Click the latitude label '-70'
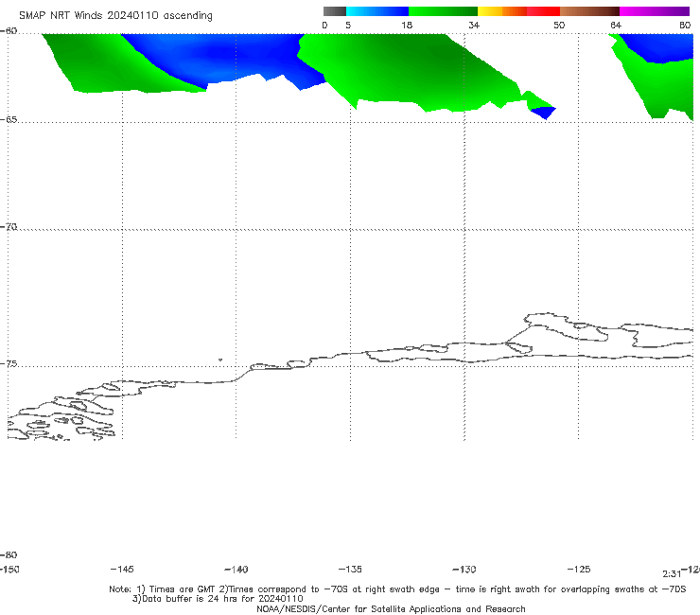Screen dimensions: 700x615 click(x=9, y=227)
